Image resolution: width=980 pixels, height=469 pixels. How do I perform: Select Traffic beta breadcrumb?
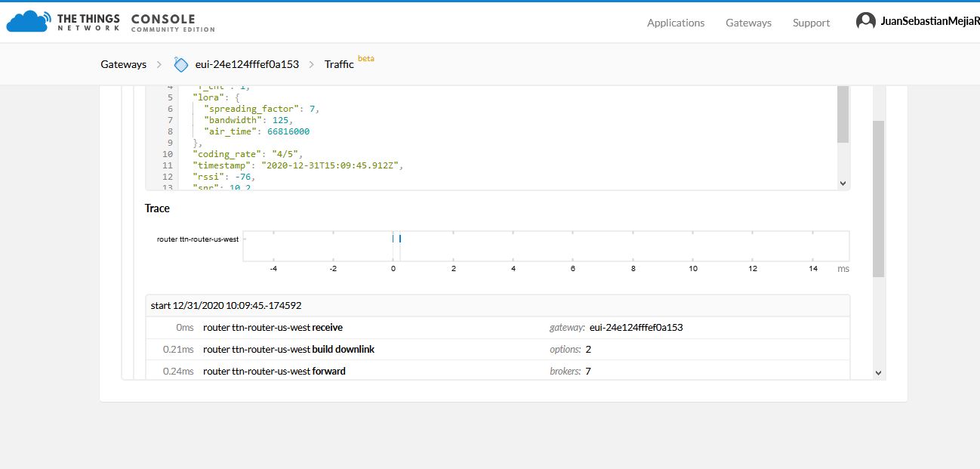point(349,63)
